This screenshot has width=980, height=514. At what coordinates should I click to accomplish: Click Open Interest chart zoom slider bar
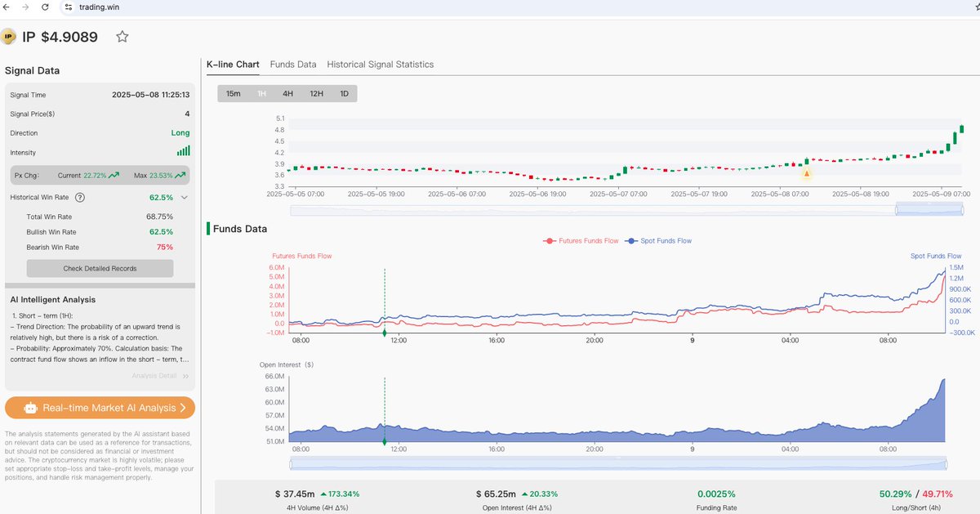[618, 463]
